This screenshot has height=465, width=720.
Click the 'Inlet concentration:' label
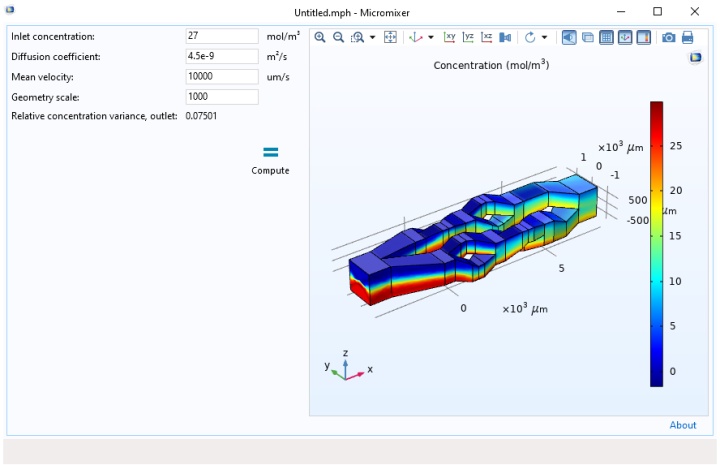click(53, 36)
